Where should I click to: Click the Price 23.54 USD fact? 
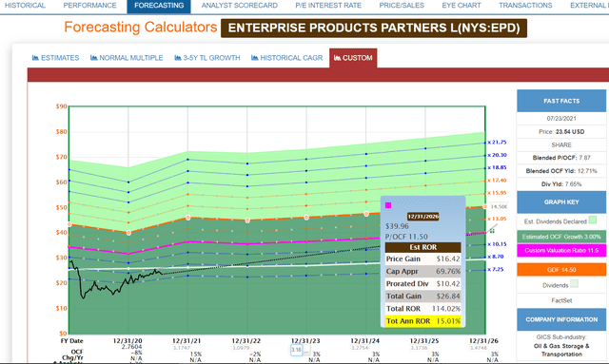(561, 131)
